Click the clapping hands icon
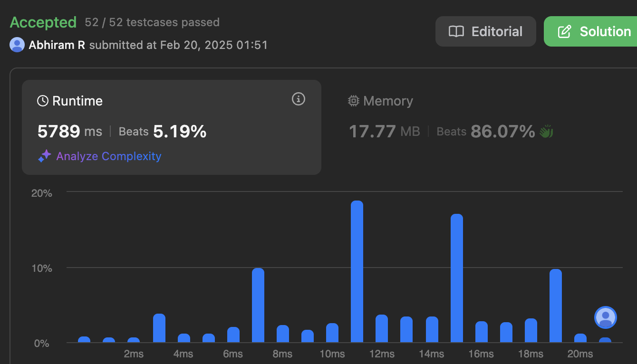The height and width of the screenshot is (364, 637). 546,131
